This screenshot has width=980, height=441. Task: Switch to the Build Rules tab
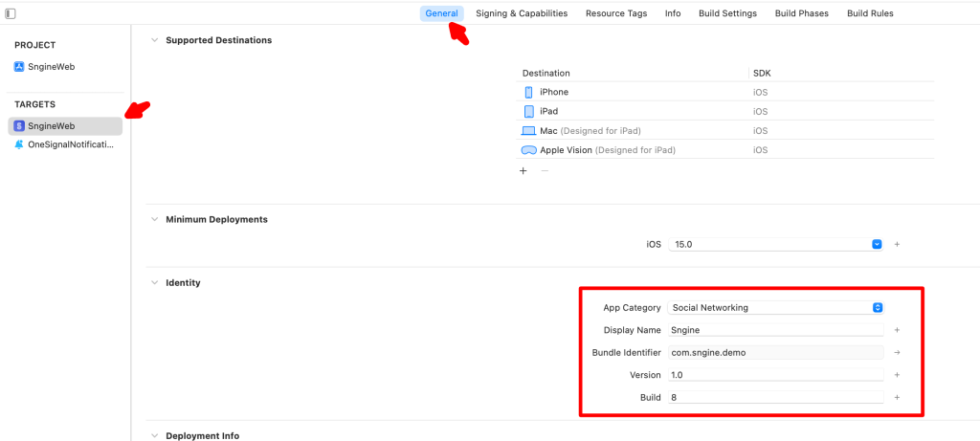(x=871, y=13)
